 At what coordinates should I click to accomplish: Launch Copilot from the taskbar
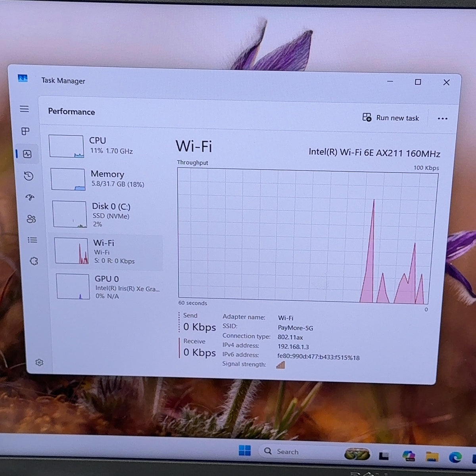click(x=408, y=456)
